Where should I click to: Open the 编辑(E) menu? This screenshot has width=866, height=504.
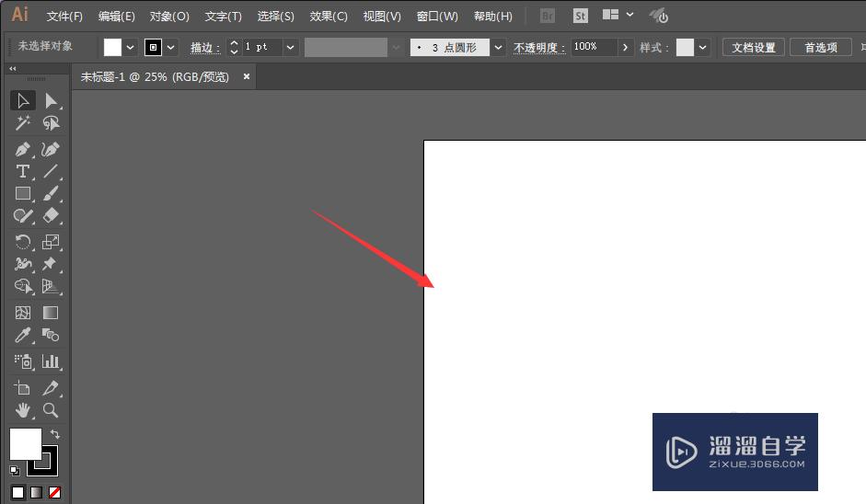coord(117,16)
